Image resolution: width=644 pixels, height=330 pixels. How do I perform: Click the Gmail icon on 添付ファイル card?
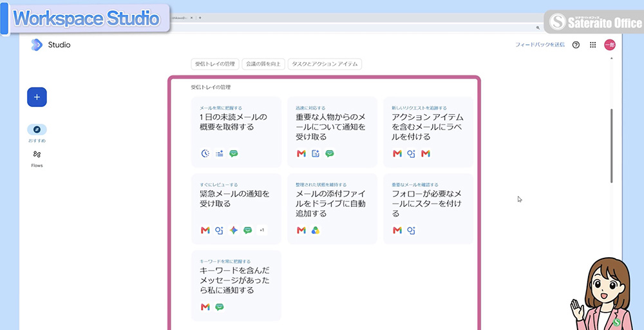click(x=301, y=230)
